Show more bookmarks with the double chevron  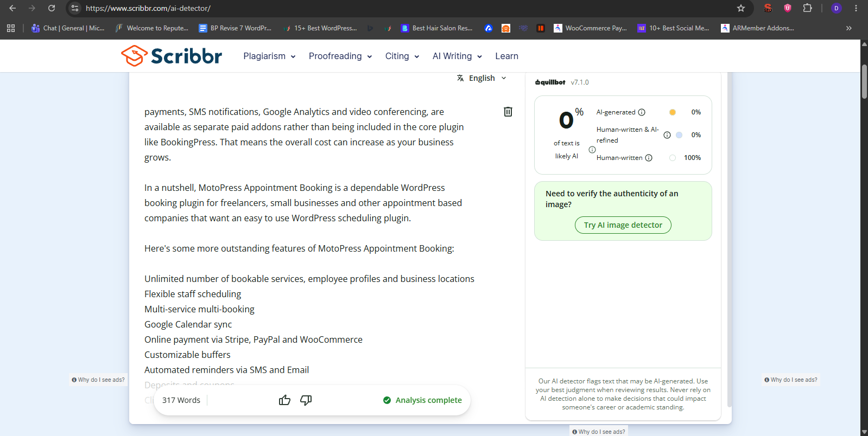(x=849, y=28)
